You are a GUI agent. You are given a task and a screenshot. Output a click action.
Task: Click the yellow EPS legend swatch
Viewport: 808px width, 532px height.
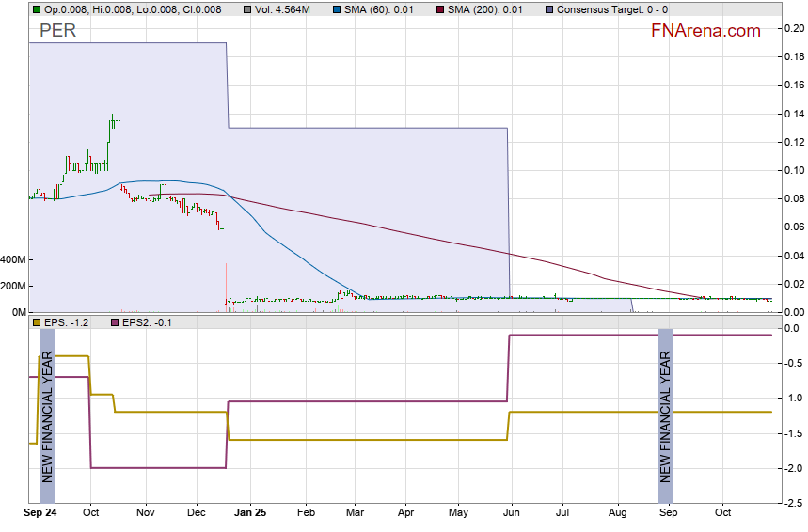pyautogui.click(x=37, y=322)
